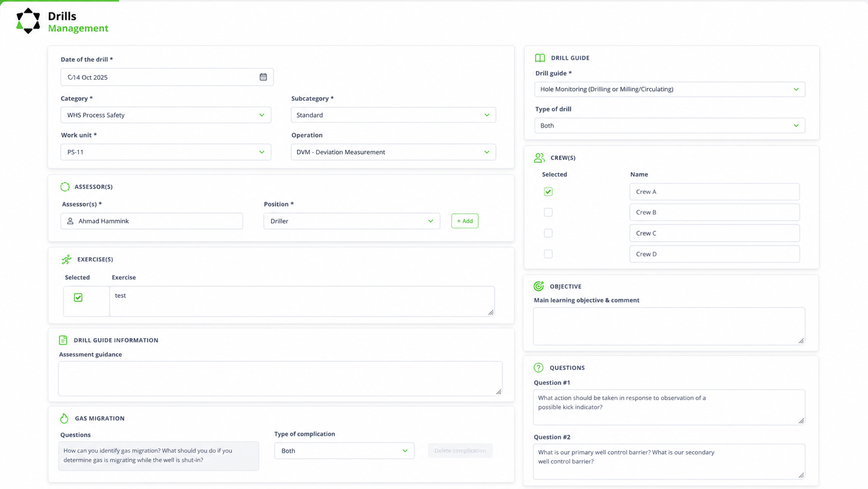This screenshot has height=489, width=868.
Task: Click the person icon in assessor field
Action: 70,221
